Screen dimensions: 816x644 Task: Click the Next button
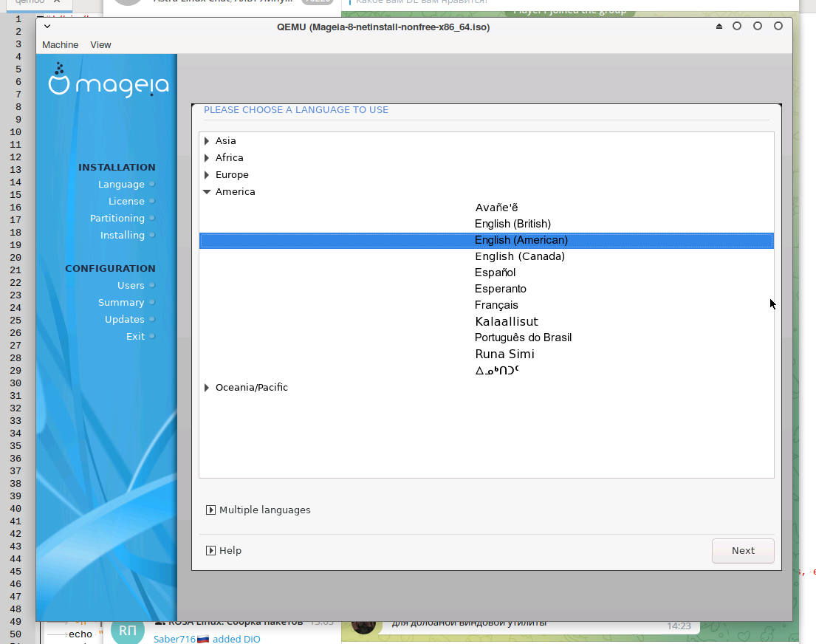[x=743, y=550]
